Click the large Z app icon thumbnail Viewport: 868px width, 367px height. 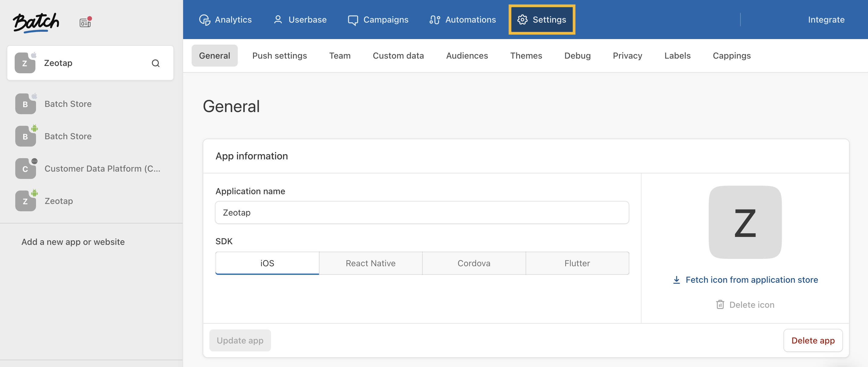pos(745,222)
